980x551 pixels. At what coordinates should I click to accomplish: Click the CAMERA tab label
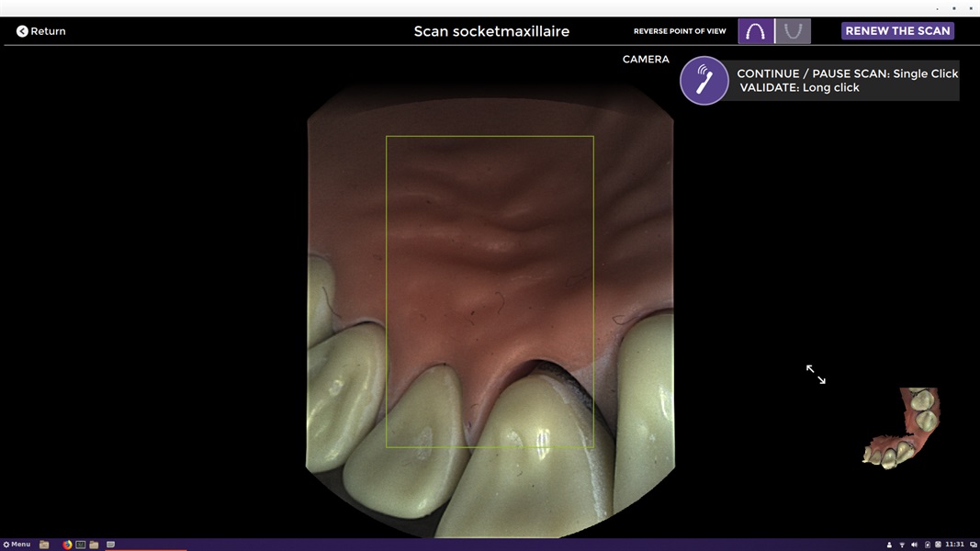(x=646, y=59)
